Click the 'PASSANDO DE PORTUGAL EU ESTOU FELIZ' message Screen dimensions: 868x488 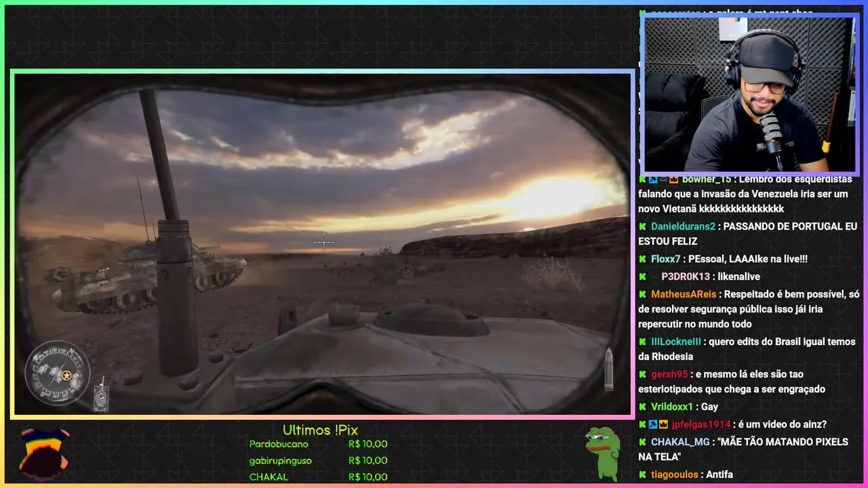pyautogui.click(x=747, y=234)
